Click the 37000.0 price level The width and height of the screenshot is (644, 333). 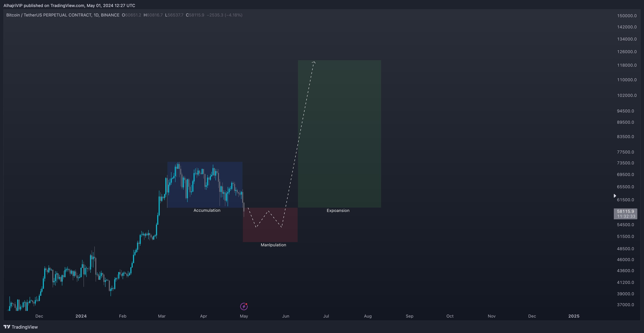(626, 305)
